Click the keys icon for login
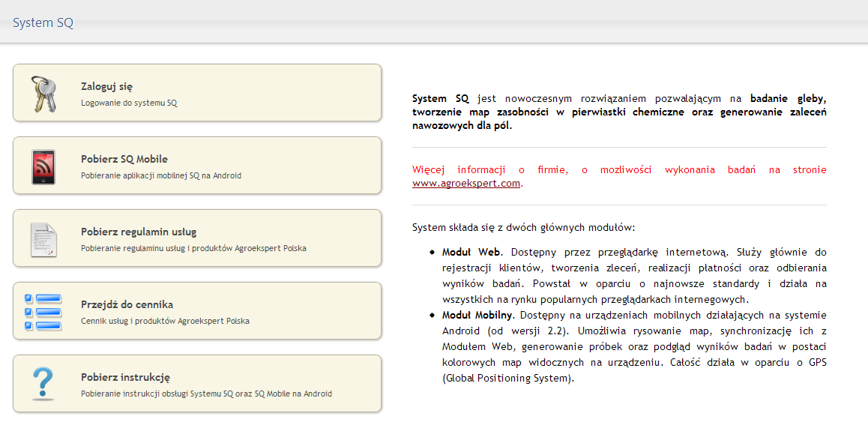 pyautogui.click(x=43, y=93)
